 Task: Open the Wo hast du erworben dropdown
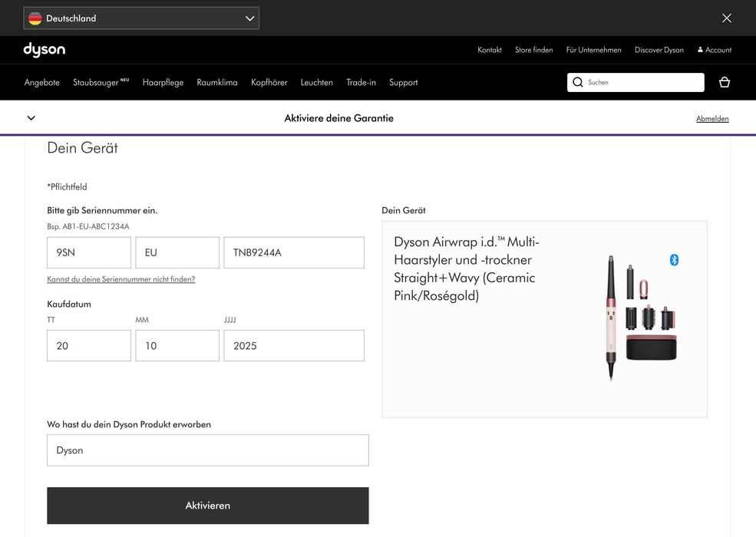[x=207, y=450]
